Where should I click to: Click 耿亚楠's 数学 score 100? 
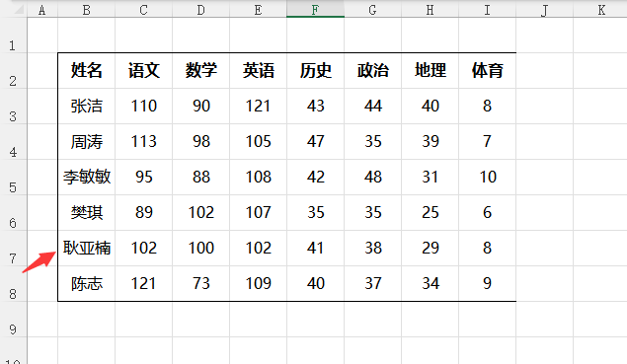(200, 249)
